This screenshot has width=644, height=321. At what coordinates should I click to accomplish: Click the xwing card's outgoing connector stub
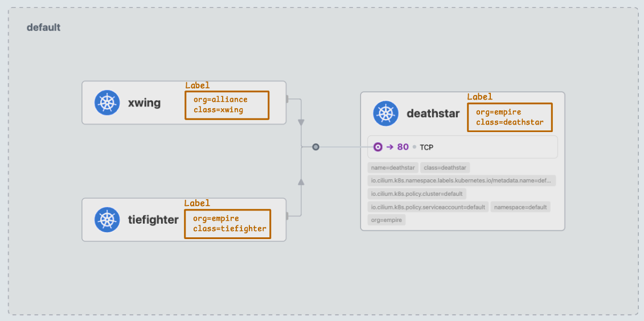click(x=288, y=98)
